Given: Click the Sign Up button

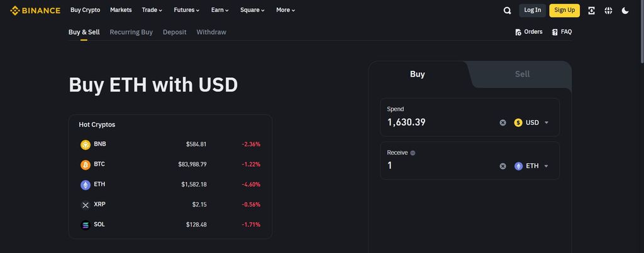Looking at the screenshot, I should 564,10.
